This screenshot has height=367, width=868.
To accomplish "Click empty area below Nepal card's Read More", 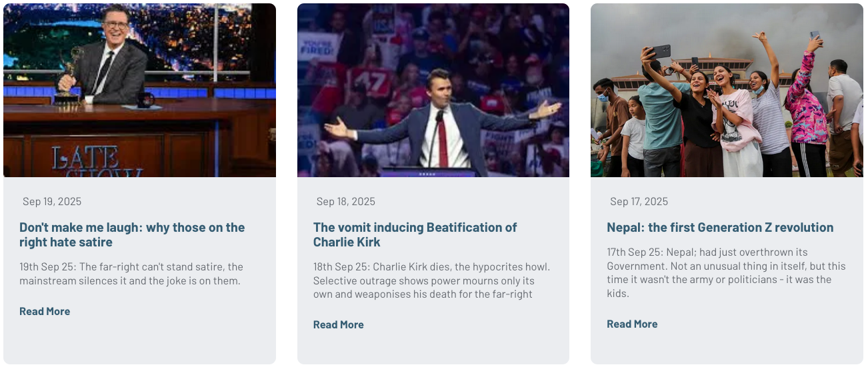I will coord(726,348).
